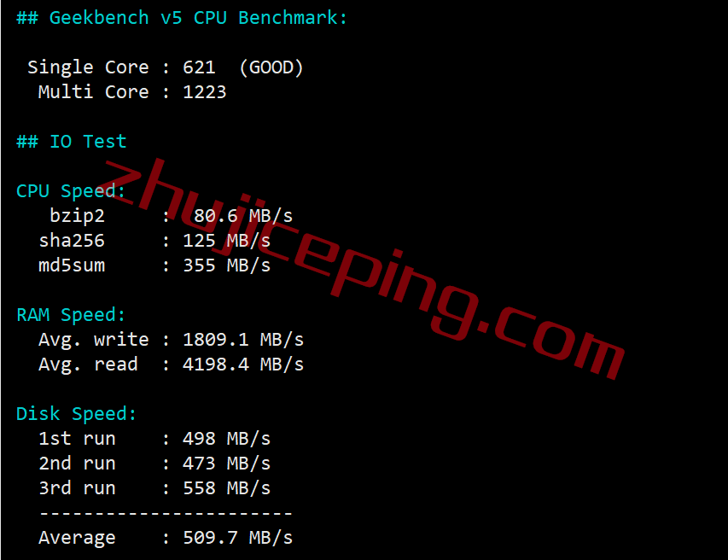728x560 pixels.
Task: Select the 3rd run 558 MB/s value
Action: [226, 488]
